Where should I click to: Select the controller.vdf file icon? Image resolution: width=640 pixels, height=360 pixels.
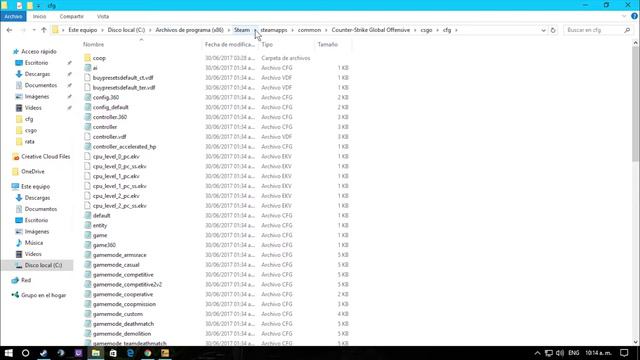tap(87, 137)
